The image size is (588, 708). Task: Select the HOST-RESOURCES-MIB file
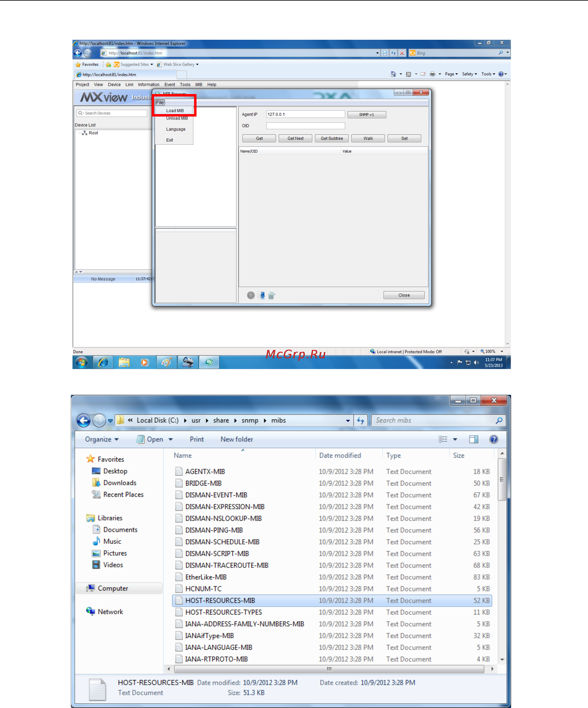click(332, 601)
